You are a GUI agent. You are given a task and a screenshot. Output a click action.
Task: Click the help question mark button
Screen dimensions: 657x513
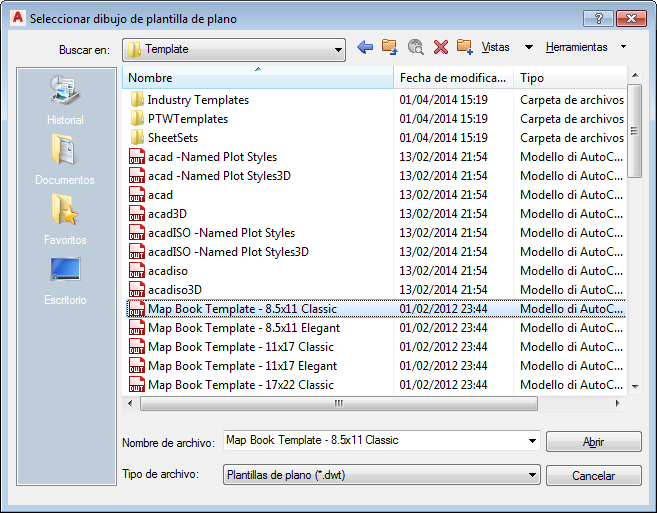[598, 18]
